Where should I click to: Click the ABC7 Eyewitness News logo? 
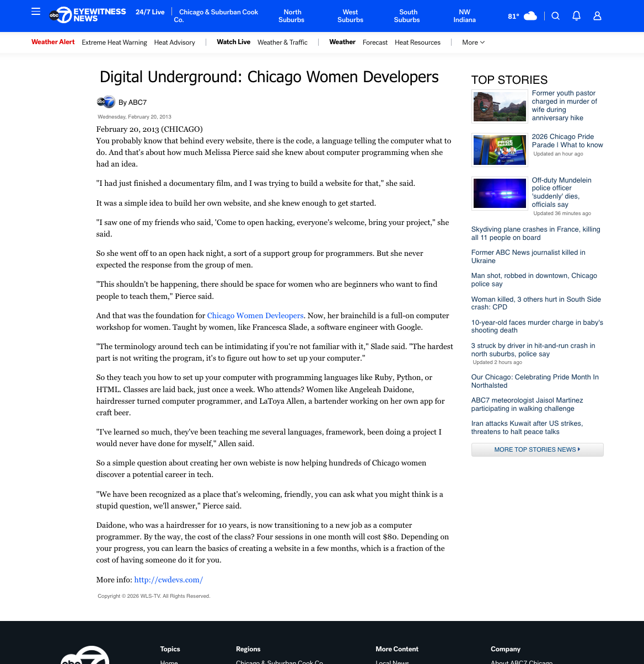pos(88,15)
